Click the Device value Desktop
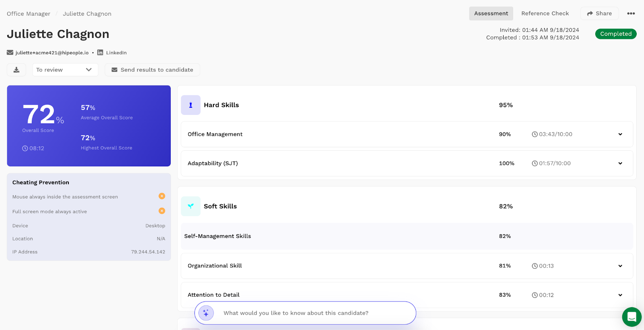 (x=155, y=226)
